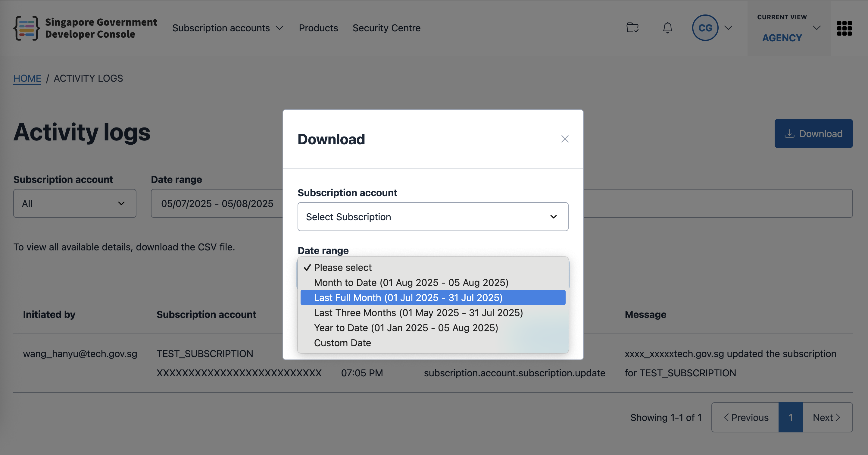This screenshot has height=455, width=868.
Task: Open the apps grid icon
Action: click(844, 28)
